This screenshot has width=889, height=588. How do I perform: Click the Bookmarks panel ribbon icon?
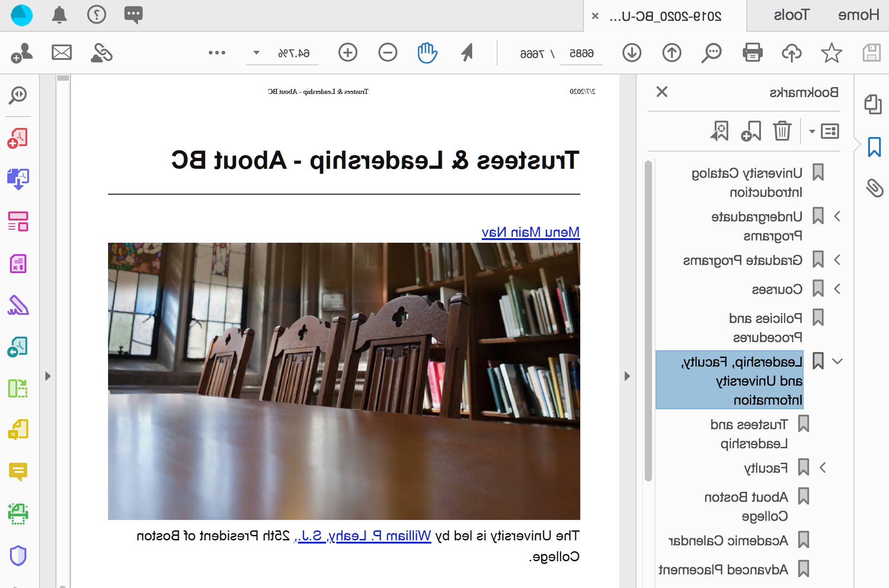[x=874, y=147]
